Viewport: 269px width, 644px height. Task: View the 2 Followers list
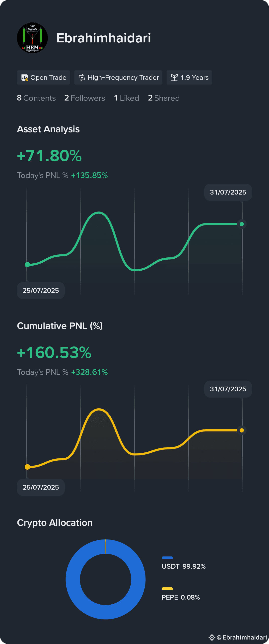pos(85,98)
